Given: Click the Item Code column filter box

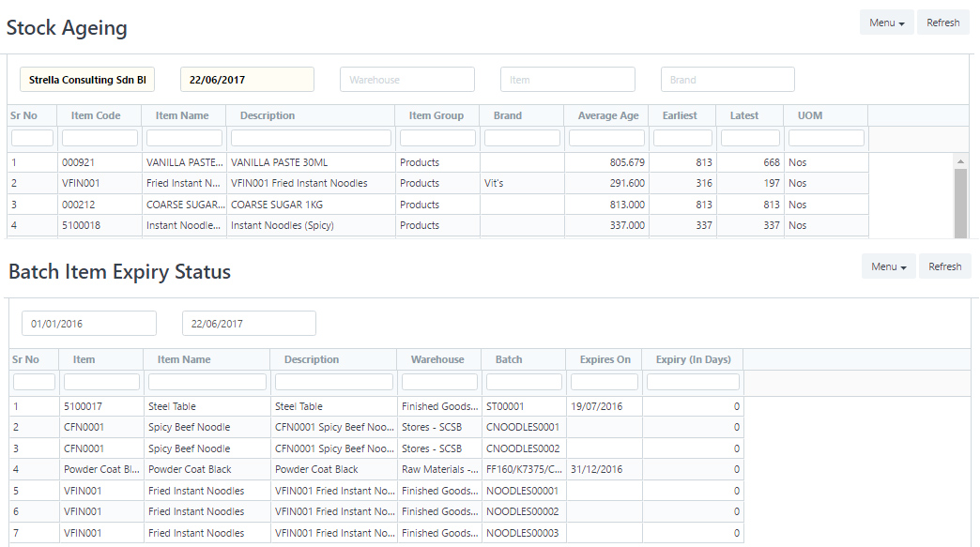Looking at the screenshot, I should tap(100, 138).
